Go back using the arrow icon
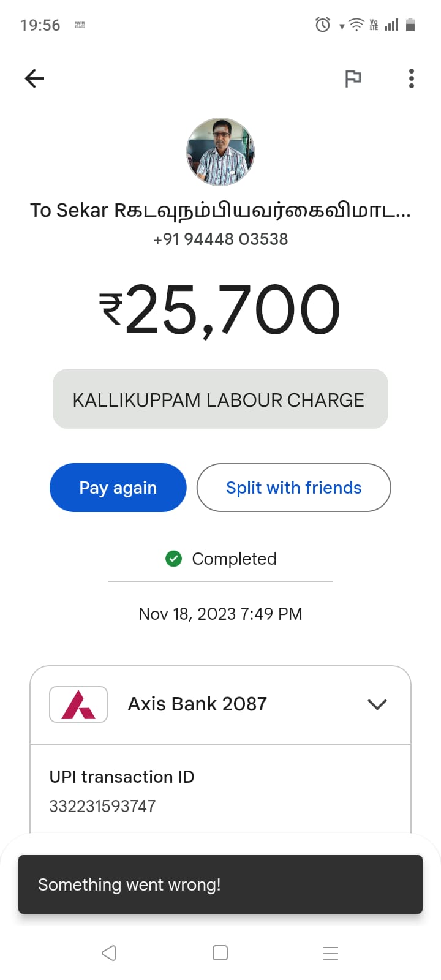441x980 pixels. coord(34,78)
